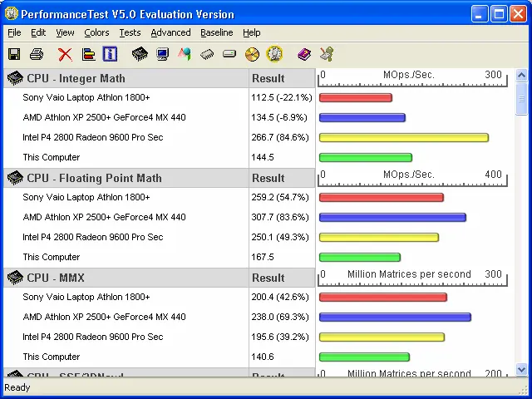This screenshot has height=399, width=532.
Task: Run the hard disk drive test icon
Action: point(229,53)
